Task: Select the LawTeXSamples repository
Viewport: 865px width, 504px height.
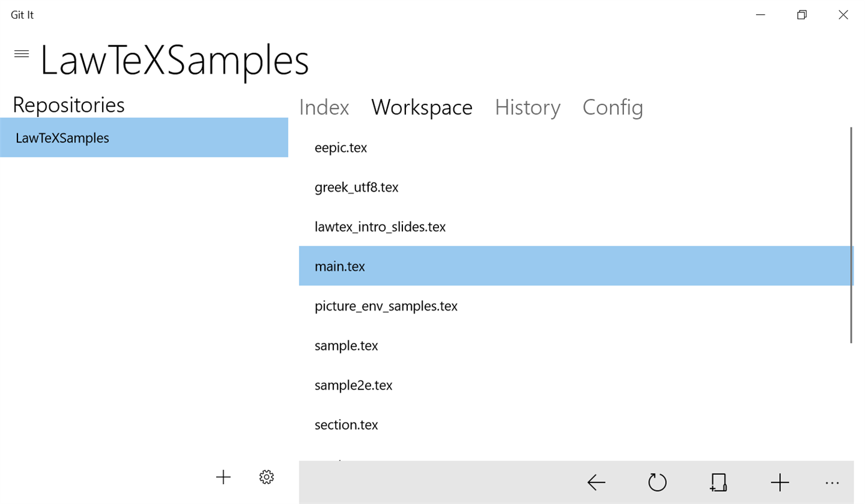Action: pyautogui.click(x=144, y=138)
